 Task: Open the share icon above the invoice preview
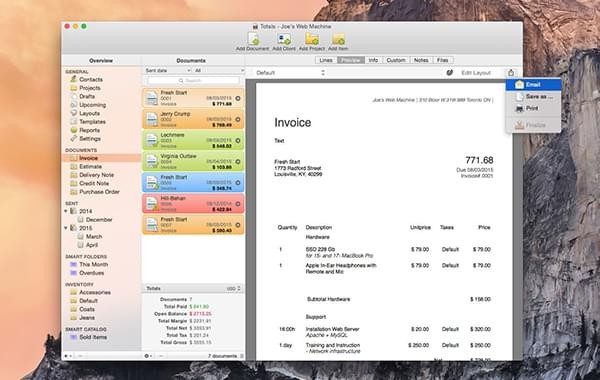pos(511,72)
